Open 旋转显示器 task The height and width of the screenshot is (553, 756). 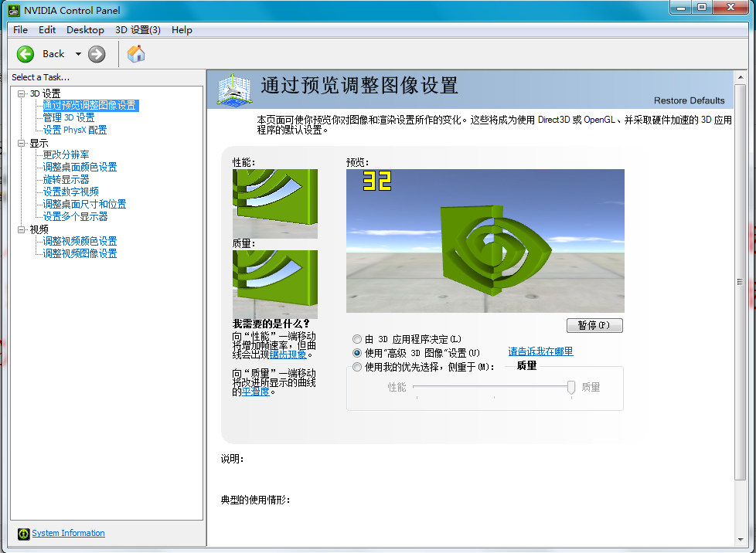coord(66,180)
